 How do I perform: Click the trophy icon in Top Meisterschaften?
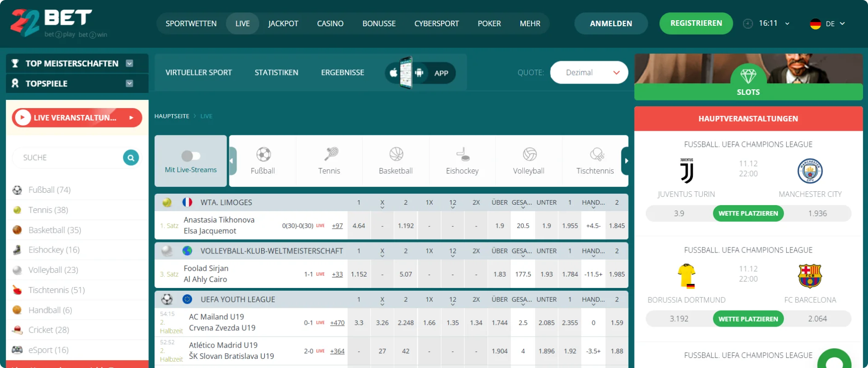pos(15,63)
